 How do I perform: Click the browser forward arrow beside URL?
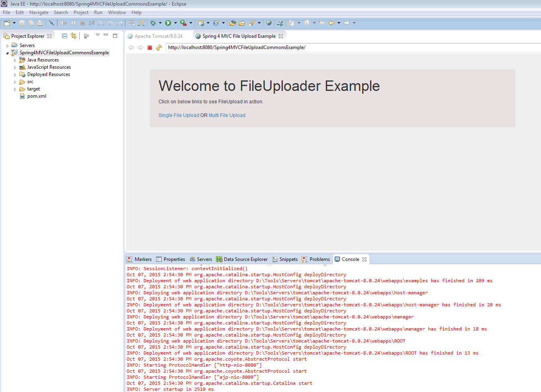140,47
